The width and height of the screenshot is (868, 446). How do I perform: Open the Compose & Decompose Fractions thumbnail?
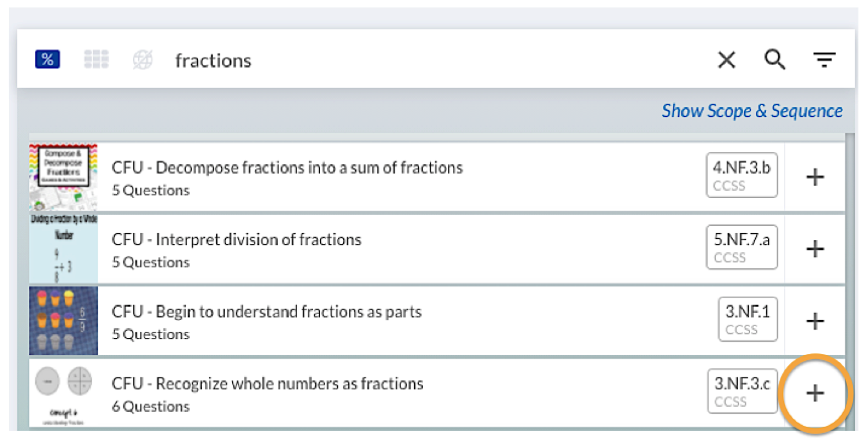tap(64, 176)
